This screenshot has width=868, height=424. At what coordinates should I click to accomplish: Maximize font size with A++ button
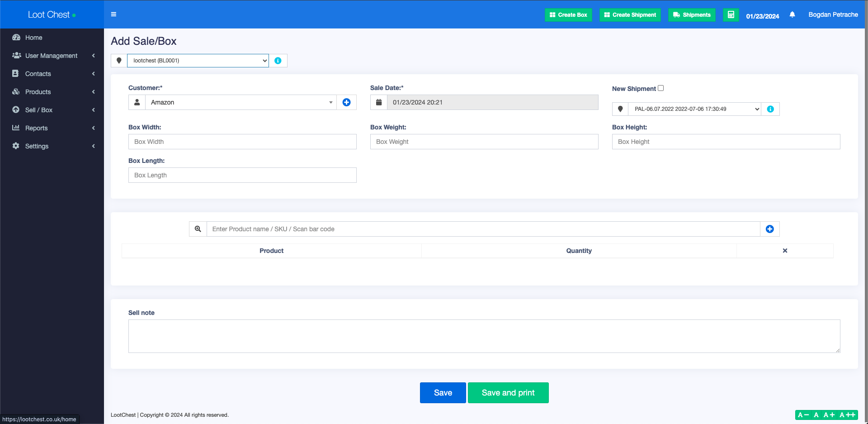coord(848,415)
